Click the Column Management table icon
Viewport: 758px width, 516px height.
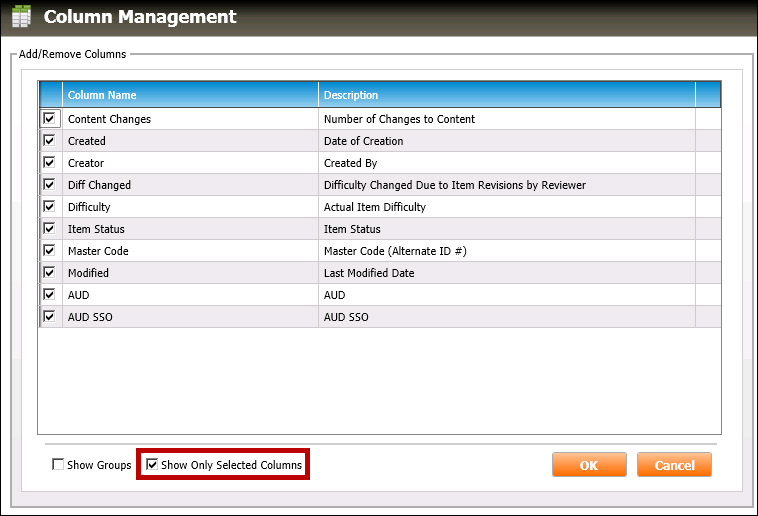coord(21,17)
